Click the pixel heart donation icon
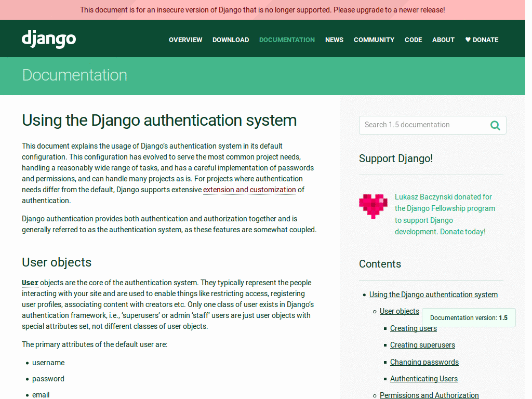The image size is (532, 399). click(x=373, y=206)
